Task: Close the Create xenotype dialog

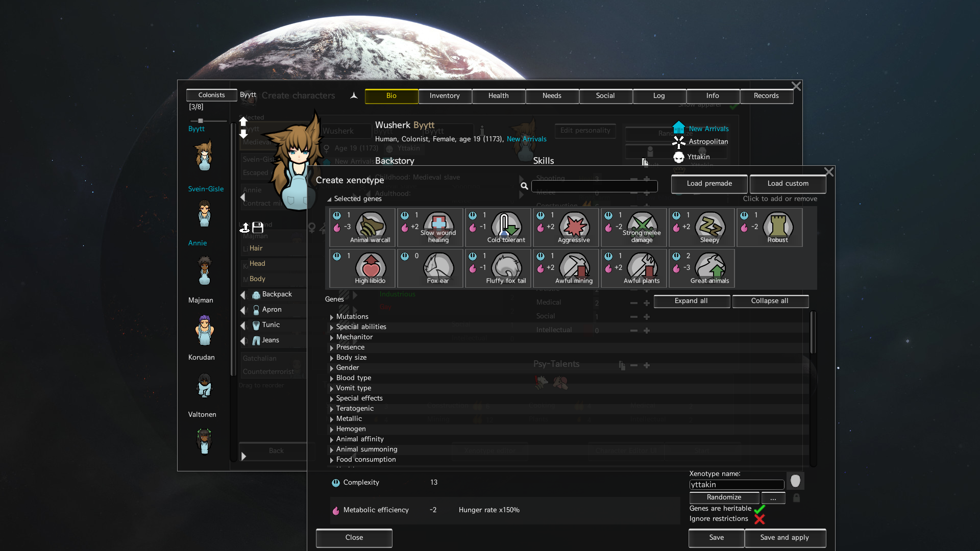Action: [829, 172]
